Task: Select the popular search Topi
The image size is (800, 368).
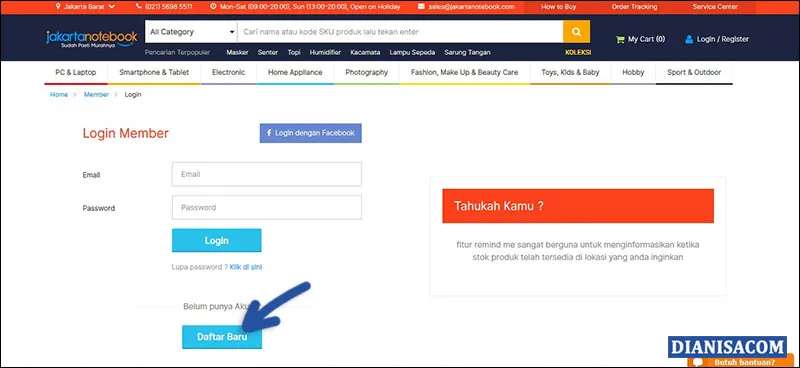Action: click(x=294, y=53)
